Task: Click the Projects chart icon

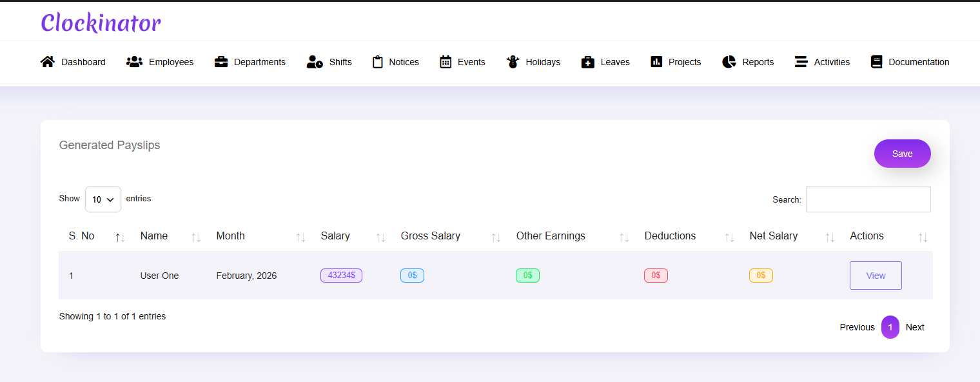Action: point(656,62)
